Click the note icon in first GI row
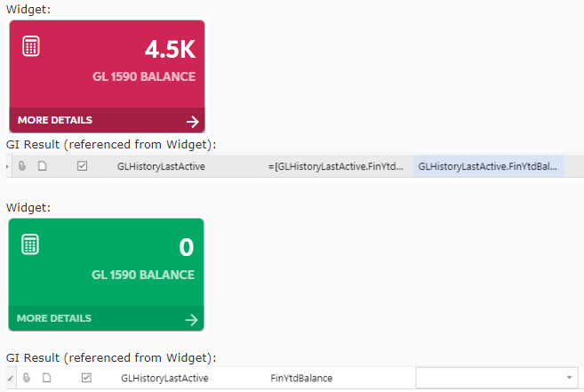 tap(42, 166)
